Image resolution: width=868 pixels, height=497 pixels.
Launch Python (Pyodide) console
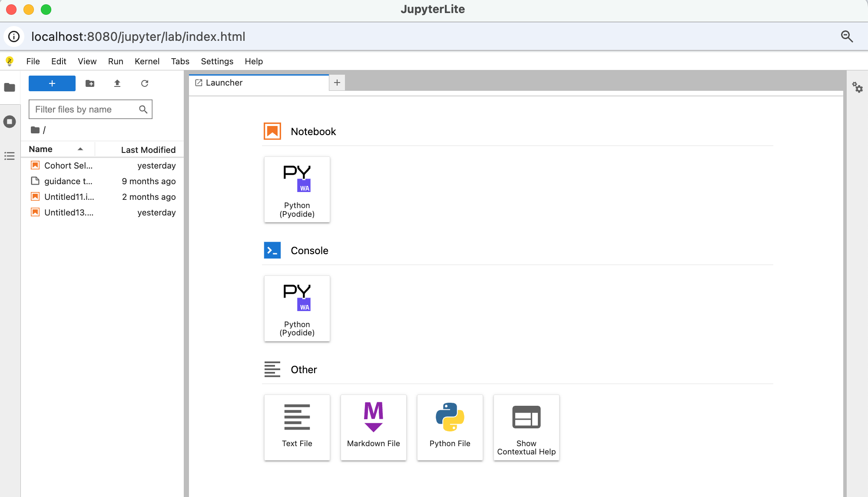(x=297, y=308)
